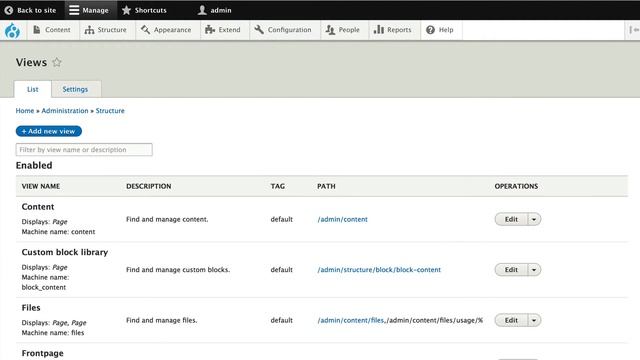Viewport: 640px width, 360px height.
Task: Click Add new view button
Action: (x=49, y=131)
